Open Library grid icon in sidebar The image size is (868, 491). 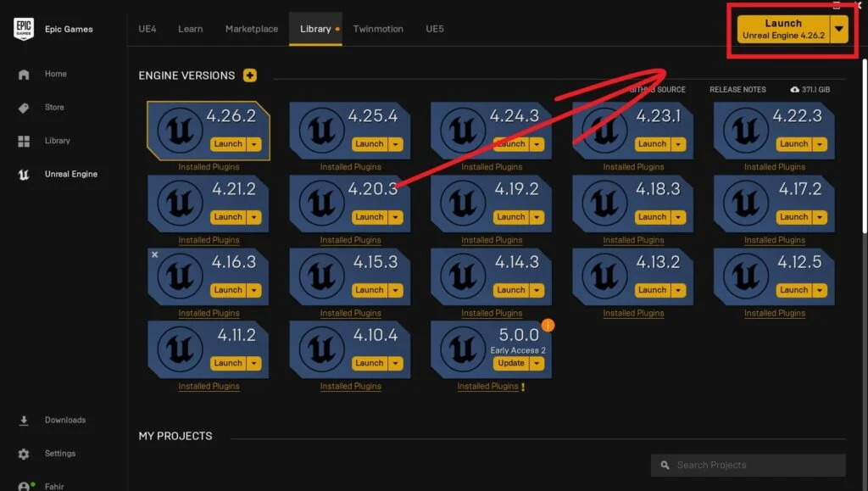(x=23, y=141)
